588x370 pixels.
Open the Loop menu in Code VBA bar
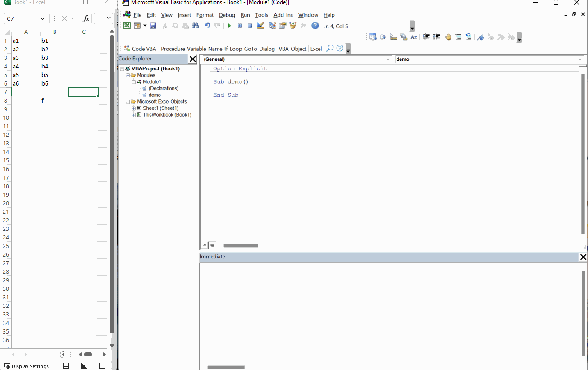[236, 49]
